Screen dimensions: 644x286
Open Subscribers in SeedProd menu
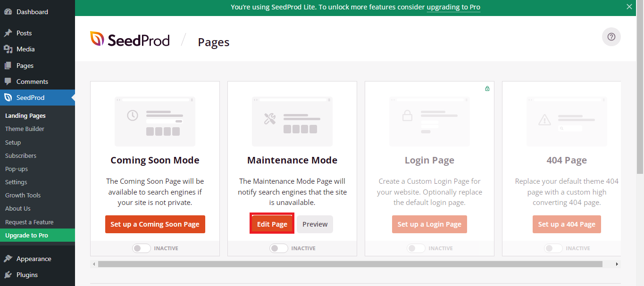tap(21, 155)
